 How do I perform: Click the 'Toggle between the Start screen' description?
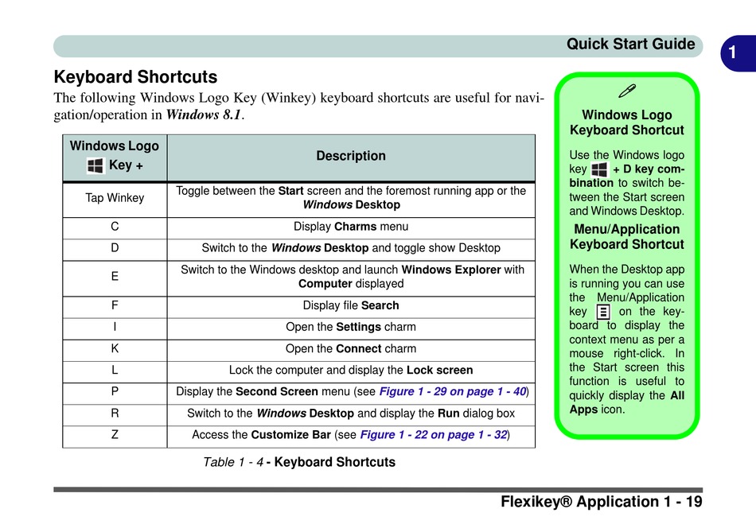point(351,200)
